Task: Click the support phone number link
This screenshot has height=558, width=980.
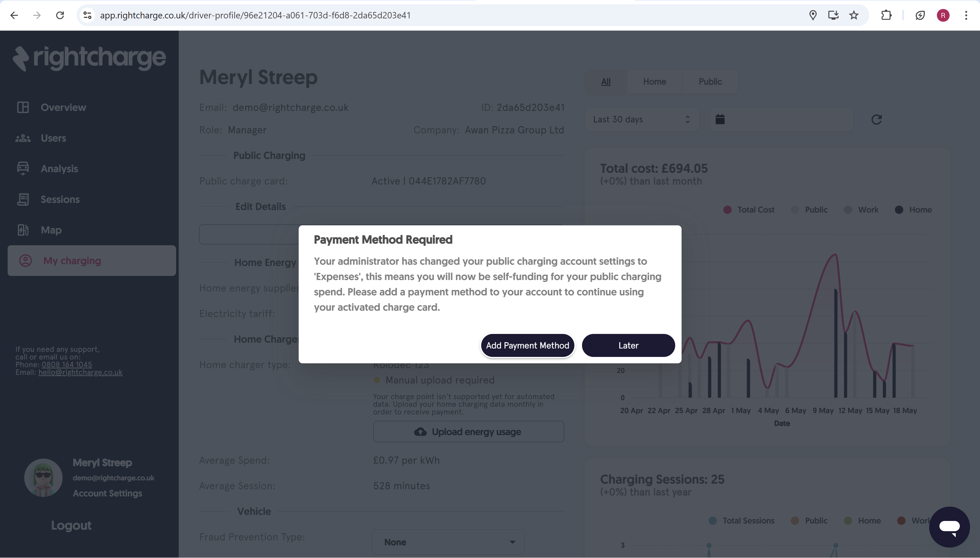Action: 67,364
